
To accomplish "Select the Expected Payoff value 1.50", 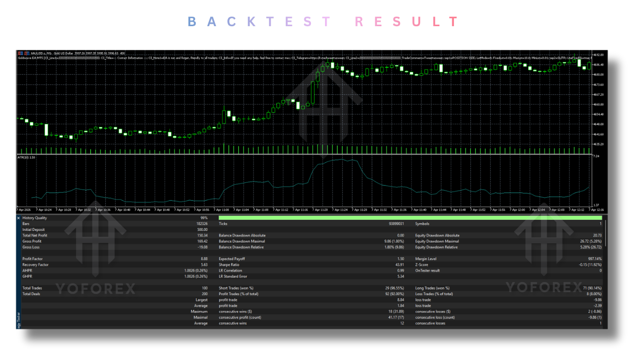I will coord(400,259).
